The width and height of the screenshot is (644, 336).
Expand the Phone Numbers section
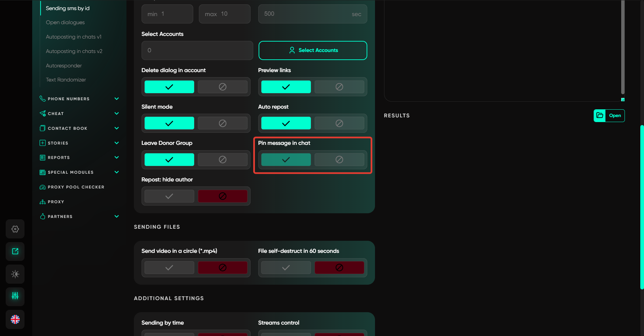click(x=116, y=99)
